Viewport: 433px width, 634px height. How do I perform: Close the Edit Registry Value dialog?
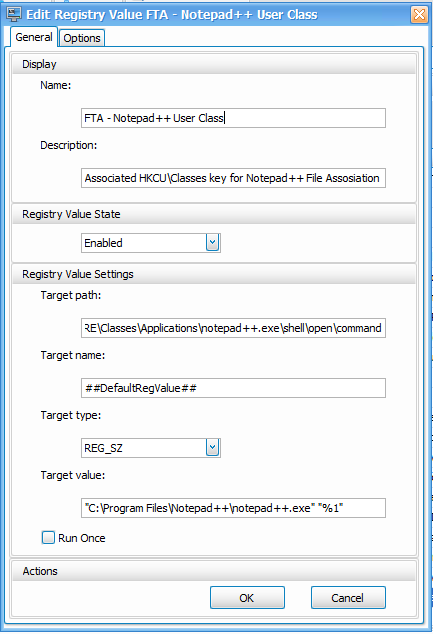click(x=419, y=15)
